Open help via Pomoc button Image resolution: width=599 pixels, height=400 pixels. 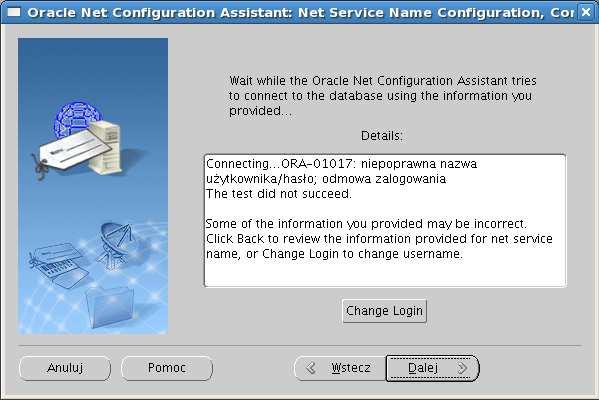pos(167,368)
